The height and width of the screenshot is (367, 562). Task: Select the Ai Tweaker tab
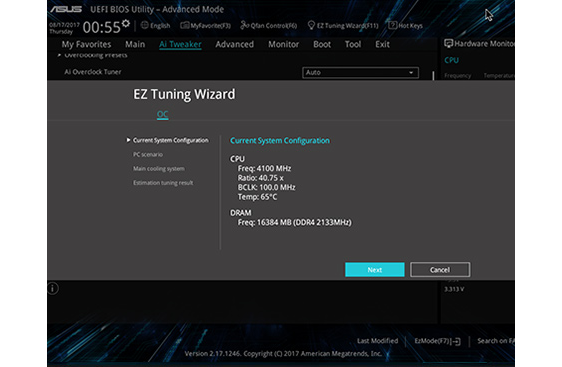[180, 44]
